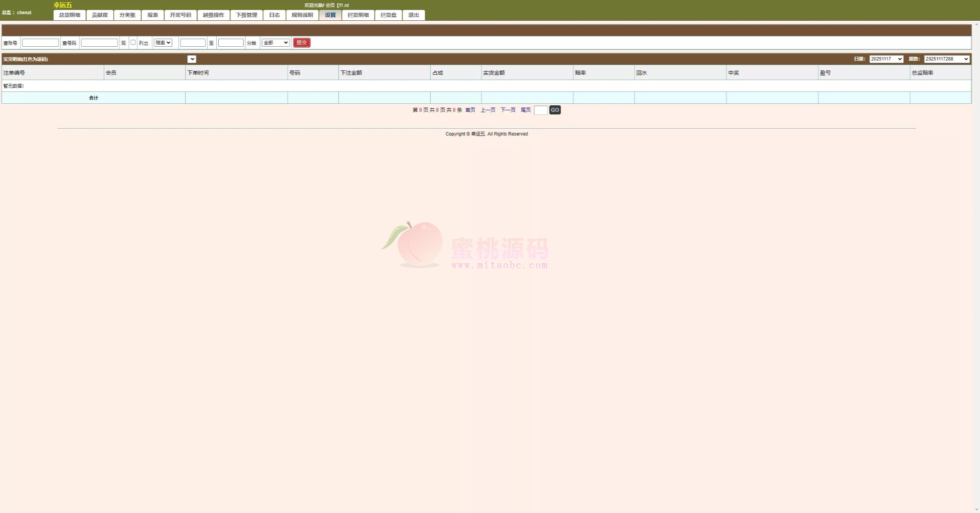Screen dimensions: 980x513
Task: Expand the 分类 全部 dropdown
Action: (275, 42)
